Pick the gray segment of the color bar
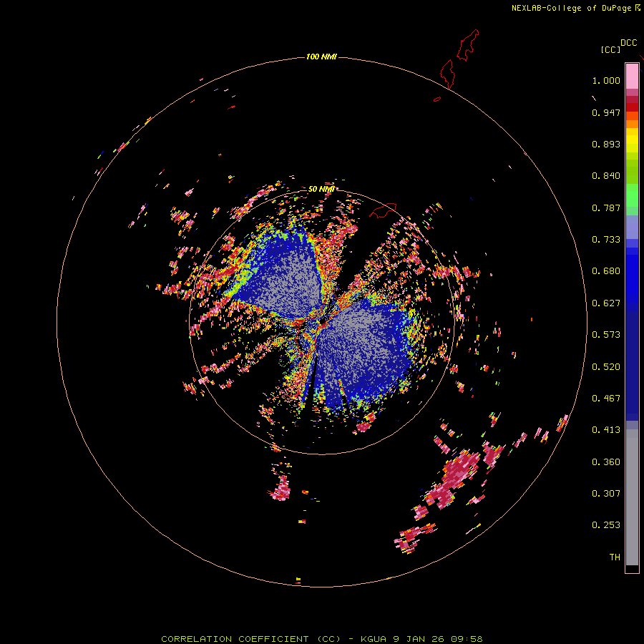 point(632,497)
